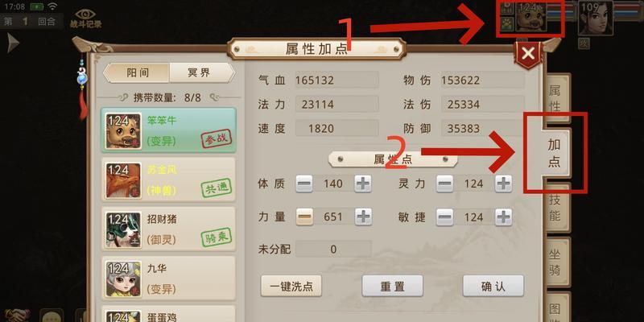Open the 战斗记录 eye icon
644x322 pixels.
point(85,18)
